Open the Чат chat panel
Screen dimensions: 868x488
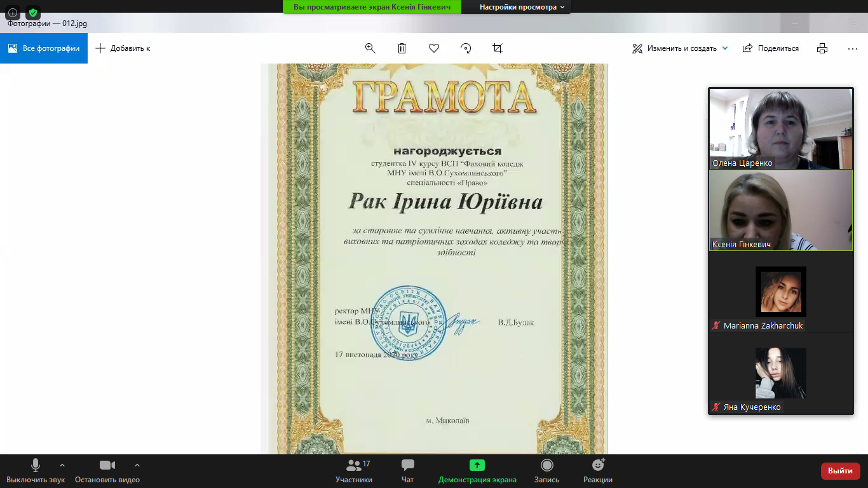[408, 471]
